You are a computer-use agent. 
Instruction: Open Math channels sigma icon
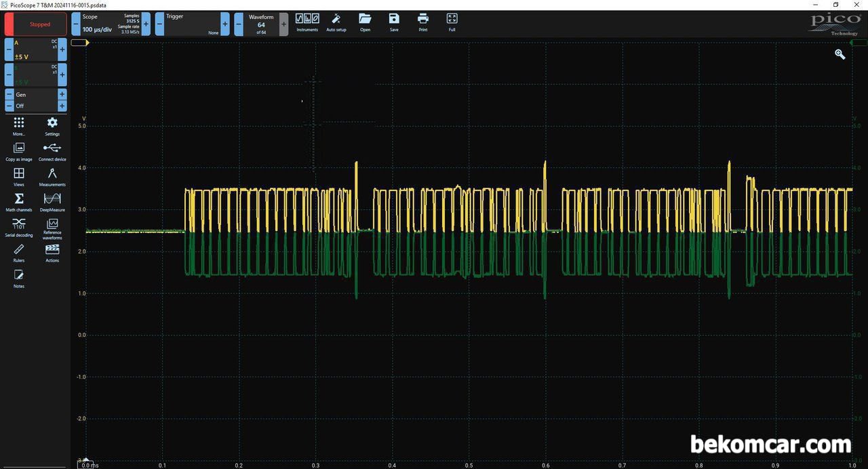click(x=19, y=201)
